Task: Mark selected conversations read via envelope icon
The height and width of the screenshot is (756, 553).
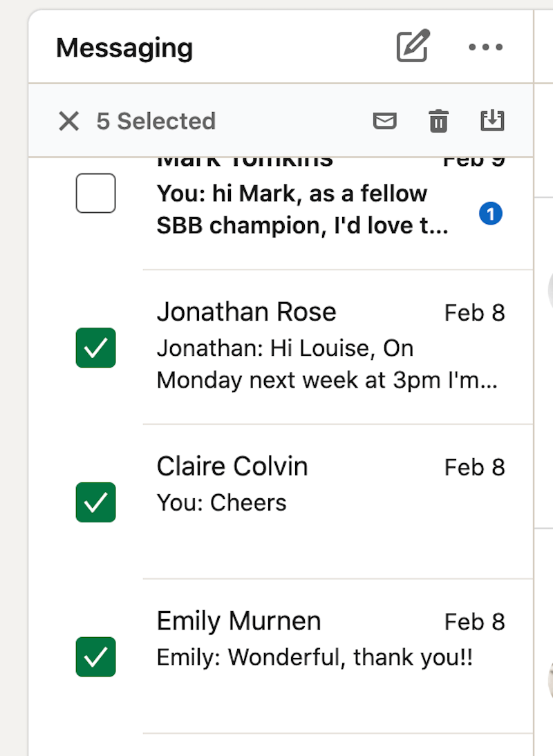Action: (385, 121)
